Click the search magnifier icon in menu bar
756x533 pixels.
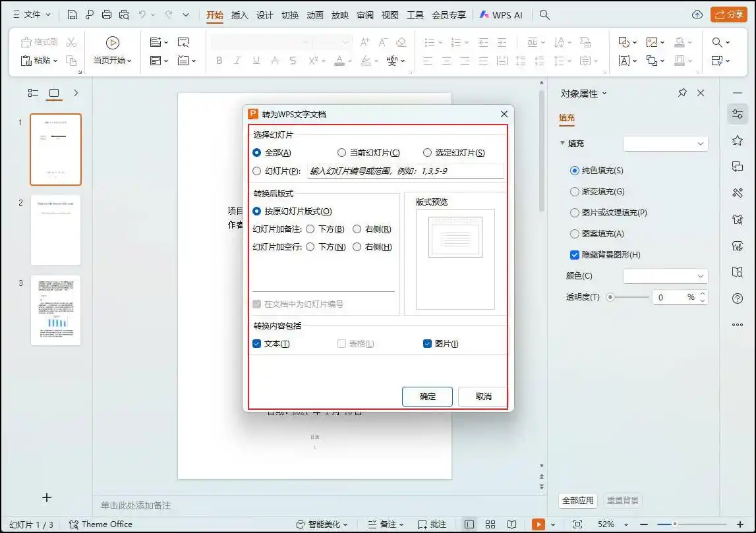point(544,14)
